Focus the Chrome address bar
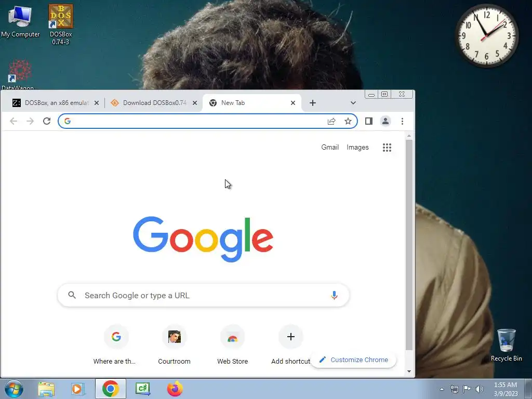The image size is (532, 399). click(208, 121)
